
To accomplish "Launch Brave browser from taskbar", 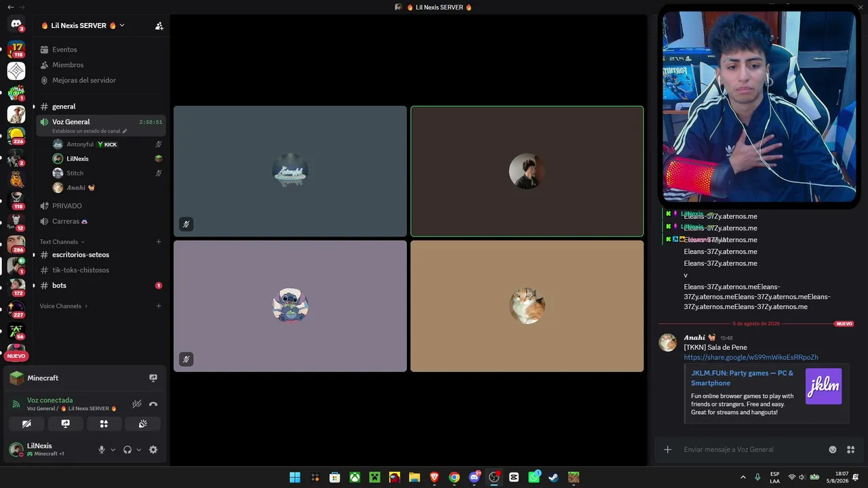I will tap(434, 477).
